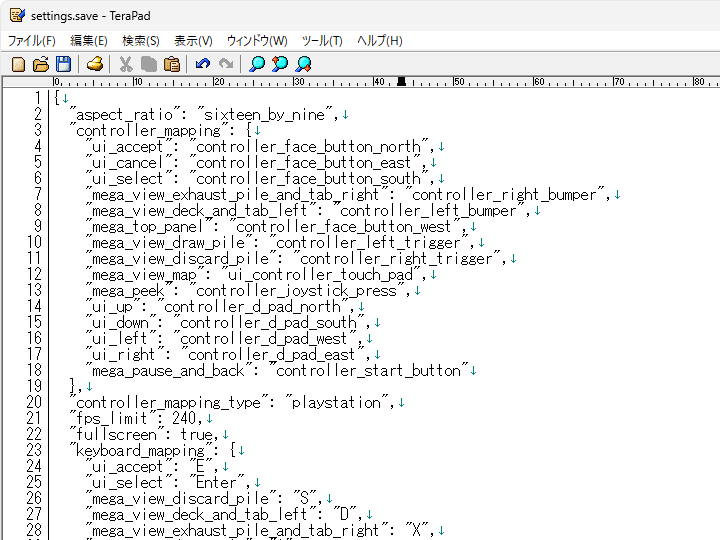Open the ファイル(F) menu
Image resolution: width=720 pixels, height=540 pixels.
point(32,41)
